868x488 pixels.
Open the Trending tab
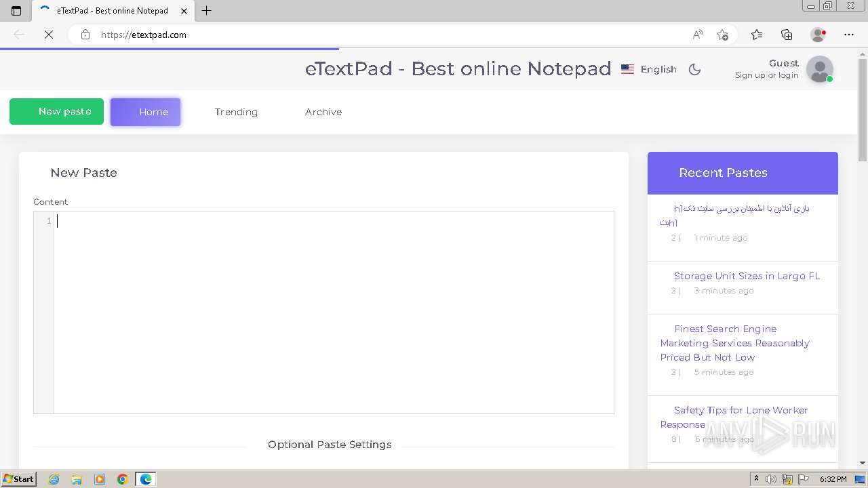click(236, 112)
